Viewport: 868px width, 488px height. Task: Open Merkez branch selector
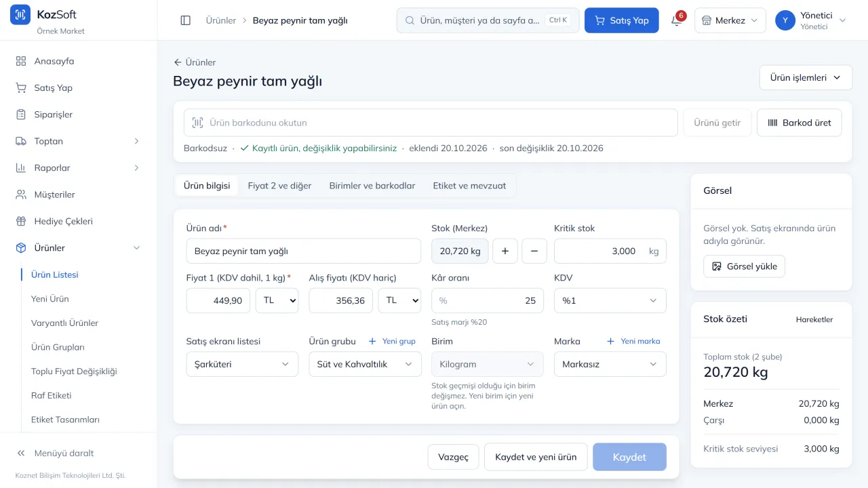pos(730,20)
